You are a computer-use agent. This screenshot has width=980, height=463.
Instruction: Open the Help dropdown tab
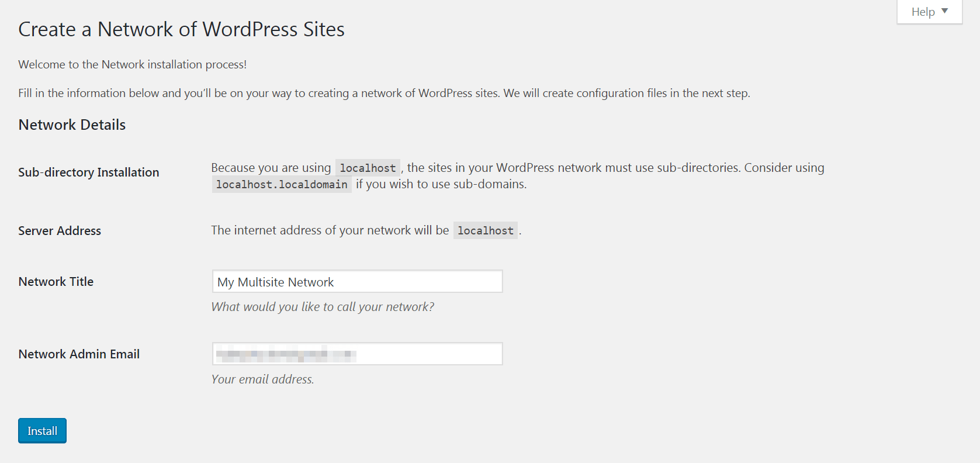pyautogui.click(x=929, y=12)
